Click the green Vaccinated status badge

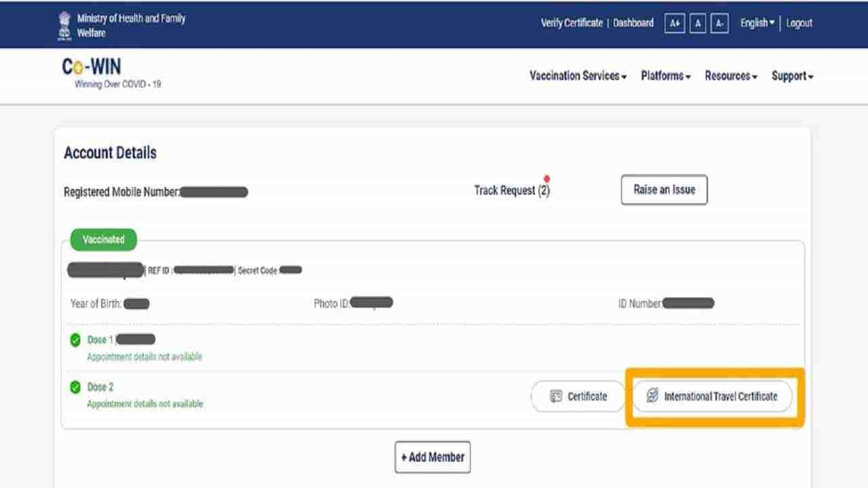pos(103,239)
